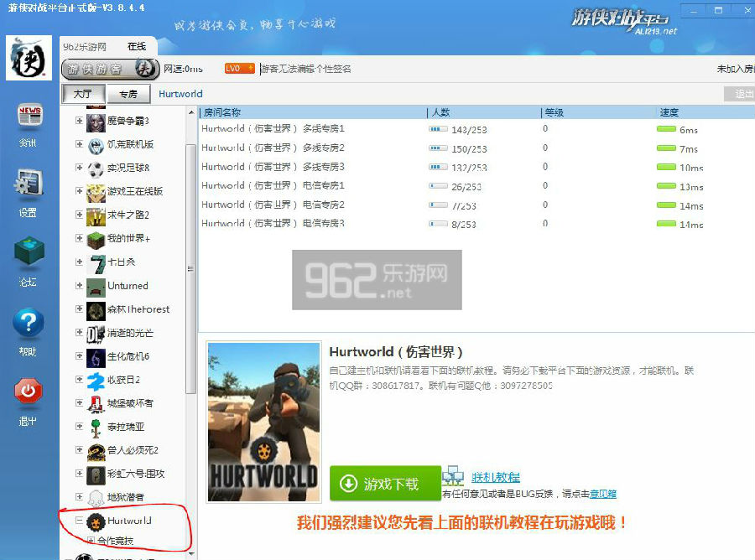Click the red 退出 power icon

pos(29,392)
